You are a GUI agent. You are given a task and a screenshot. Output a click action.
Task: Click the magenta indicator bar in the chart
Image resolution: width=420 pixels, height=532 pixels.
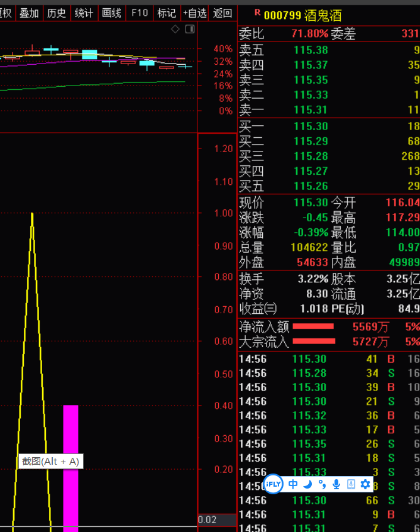[x=70, y=468]
